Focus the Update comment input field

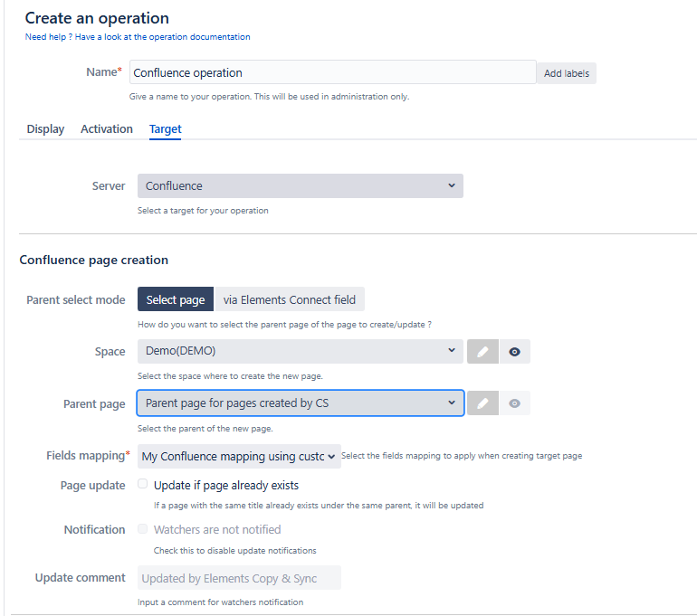[239, 578]
